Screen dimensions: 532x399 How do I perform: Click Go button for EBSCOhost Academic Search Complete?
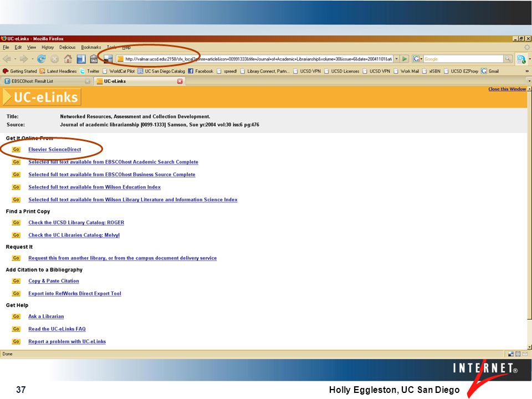tap(16, 162)
